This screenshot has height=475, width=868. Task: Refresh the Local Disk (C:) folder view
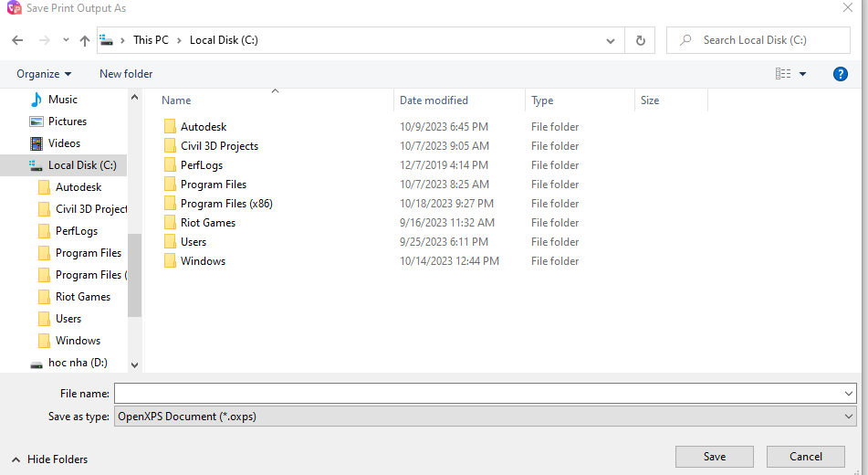click(640, 40)
